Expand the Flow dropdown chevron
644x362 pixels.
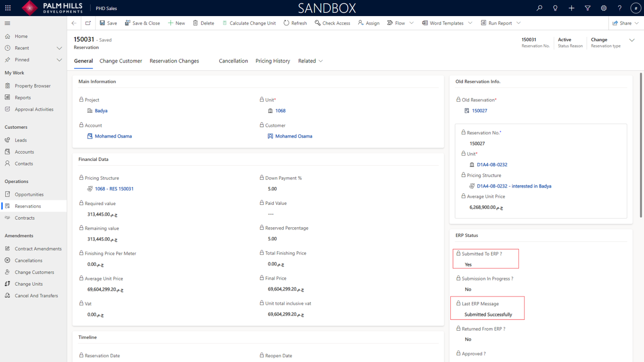pyautogui.click(x=411, y=23)
